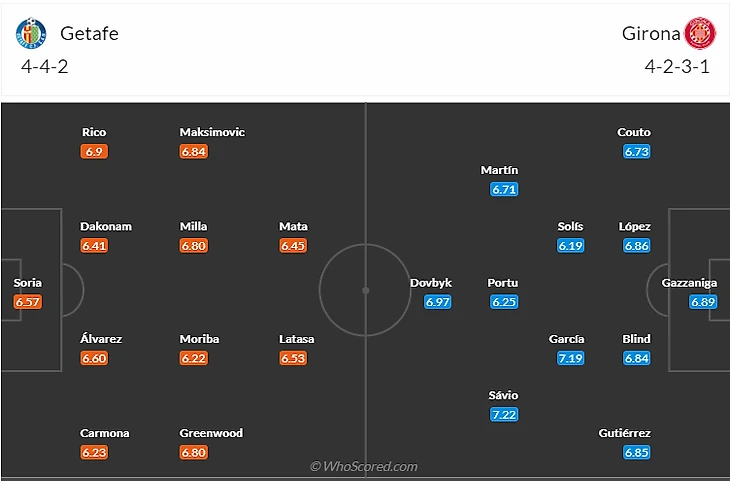Click Dovbyk's 6.97 rating badge
The image size is (730, 481).
[438, 302]
